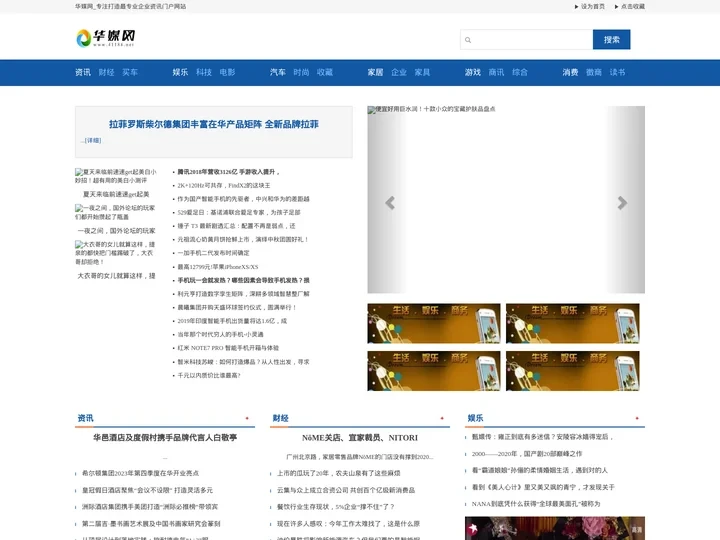Click thumbnail 一夜之间，国外论坛的玩家
This screenshot has width=720, height=540.
coord(116,213)
